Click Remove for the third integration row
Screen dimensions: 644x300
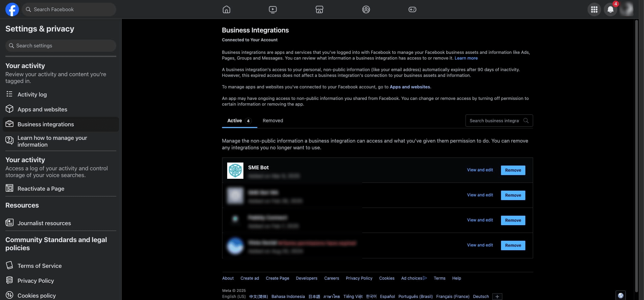pos(513,220)
